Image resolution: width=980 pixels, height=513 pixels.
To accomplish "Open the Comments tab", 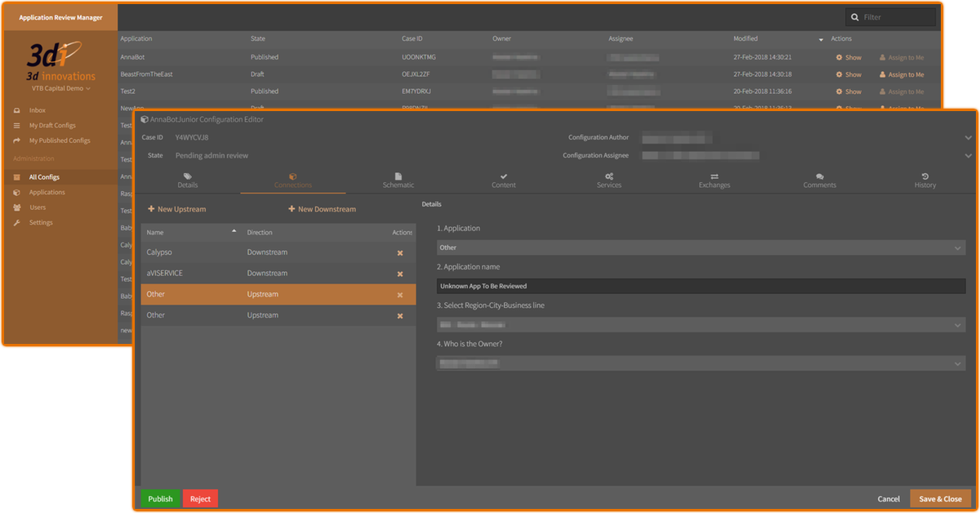I will click(819, 181).
